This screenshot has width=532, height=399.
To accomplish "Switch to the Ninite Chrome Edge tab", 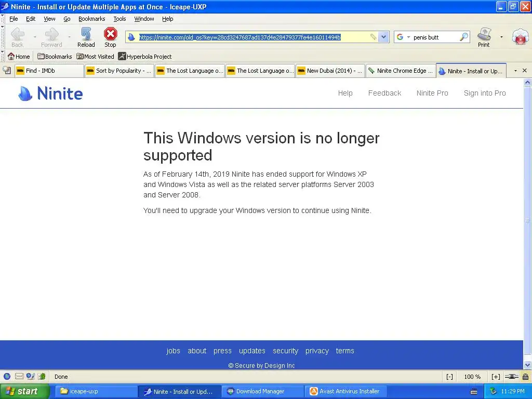I will [x=401, y=71].
